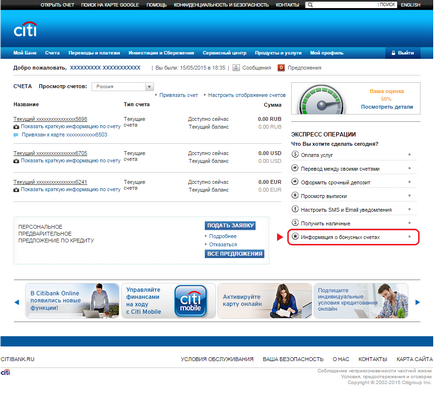Open the Мой профиль menu
This screenshot has width=434, height=398.
coord(327,53)
